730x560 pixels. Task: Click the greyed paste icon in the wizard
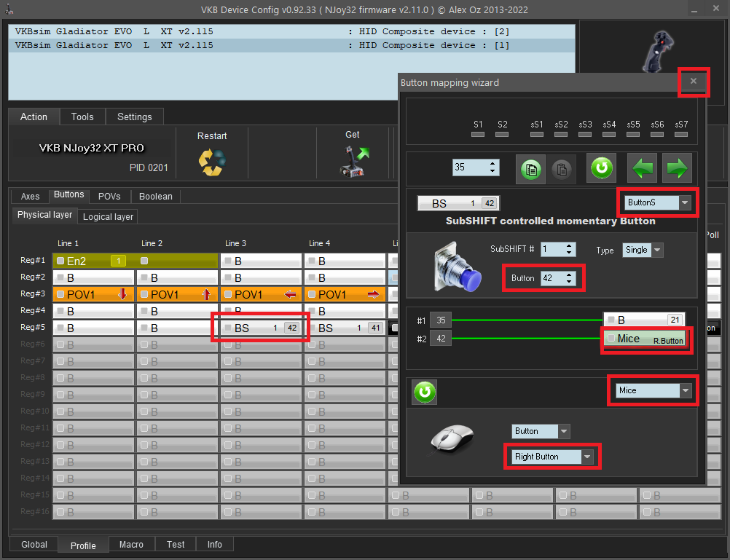562,168
